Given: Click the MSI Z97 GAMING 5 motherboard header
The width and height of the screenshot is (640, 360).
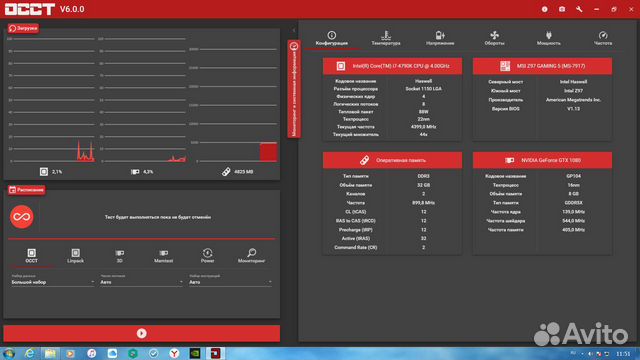Looking at the screenshot, I should (x=542, y=66).
